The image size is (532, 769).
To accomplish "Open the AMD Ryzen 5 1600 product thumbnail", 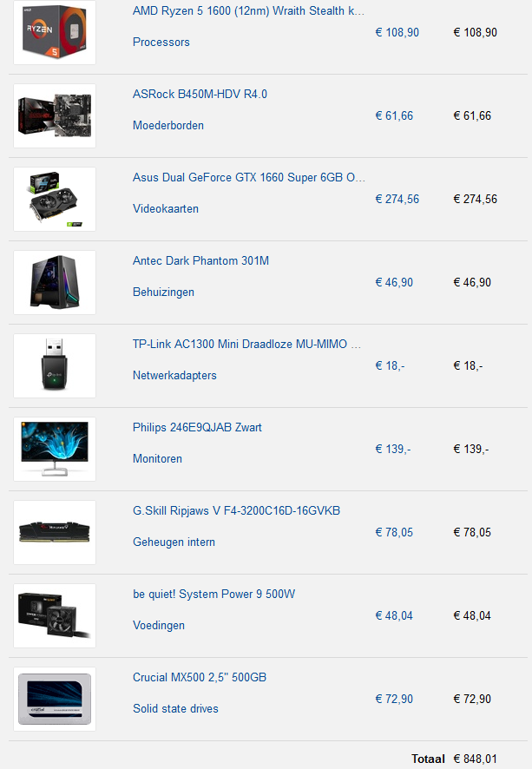I will pyautogui.click(x=55, y=32).
